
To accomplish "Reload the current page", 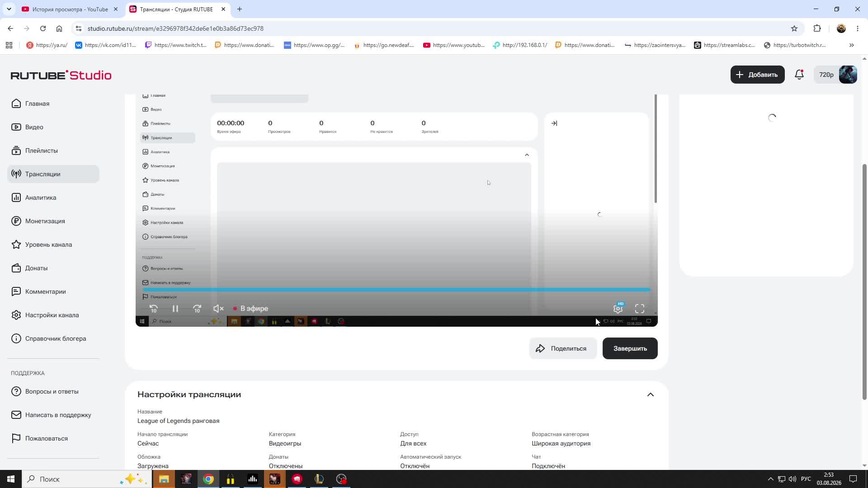I will [43, 28].
